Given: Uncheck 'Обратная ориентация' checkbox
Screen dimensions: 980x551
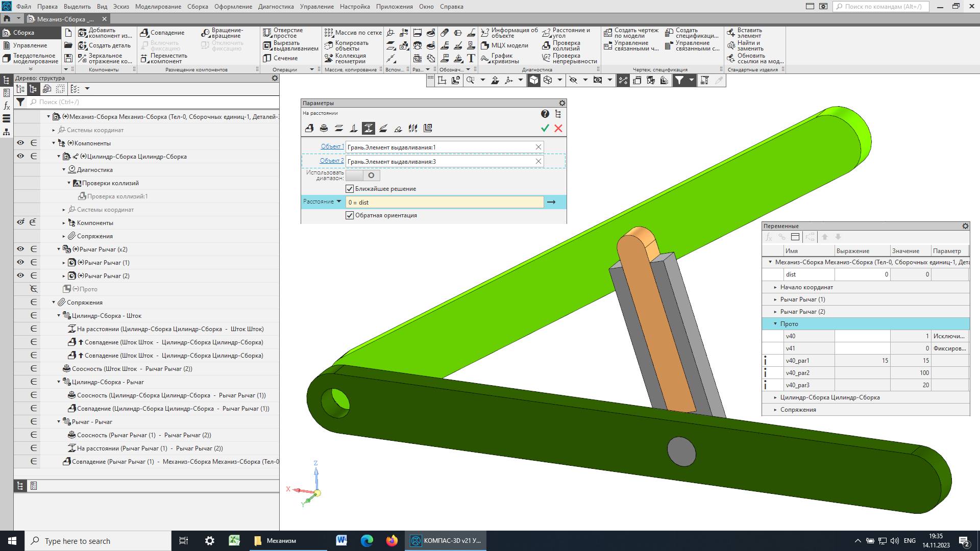Looking at the screenshot, I should [350, 215].
